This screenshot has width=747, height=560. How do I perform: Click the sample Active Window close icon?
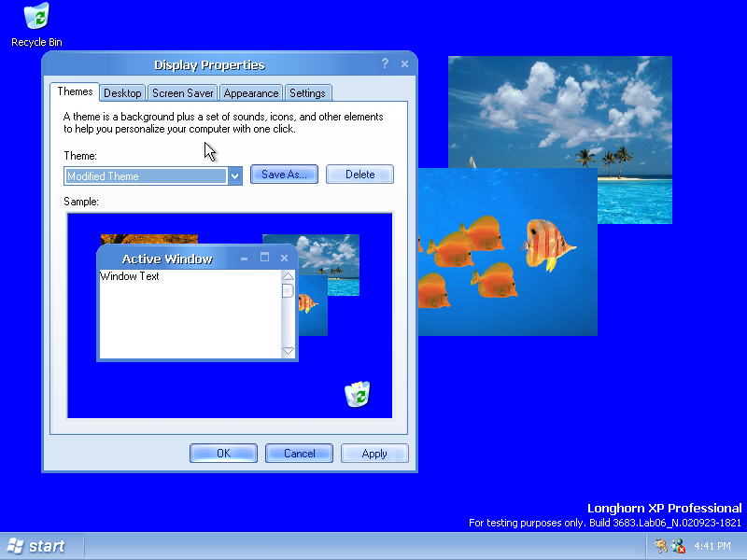tap(285, 259)
